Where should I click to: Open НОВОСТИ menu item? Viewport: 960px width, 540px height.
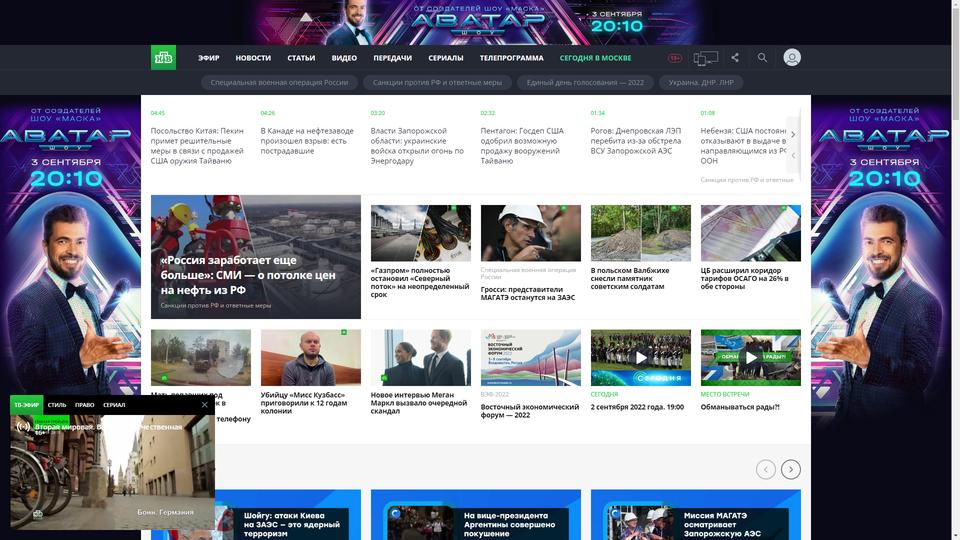coord(253,58)
